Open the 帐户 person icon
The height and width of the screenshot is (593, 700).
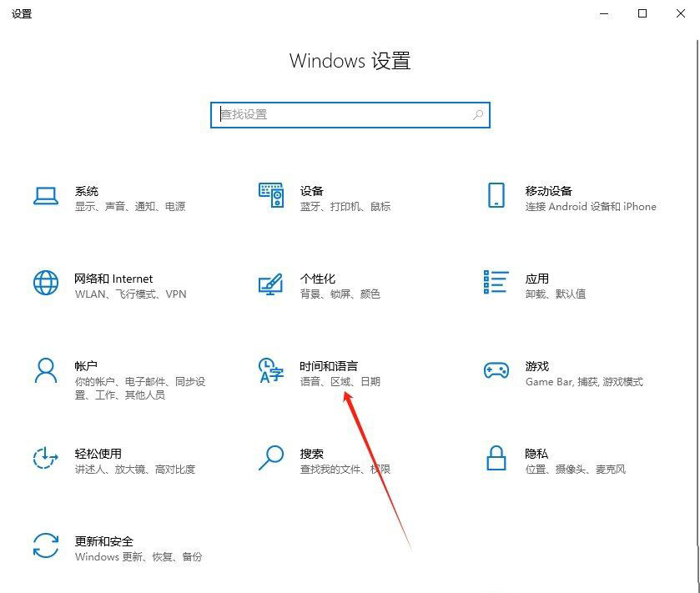pos(46,370)
